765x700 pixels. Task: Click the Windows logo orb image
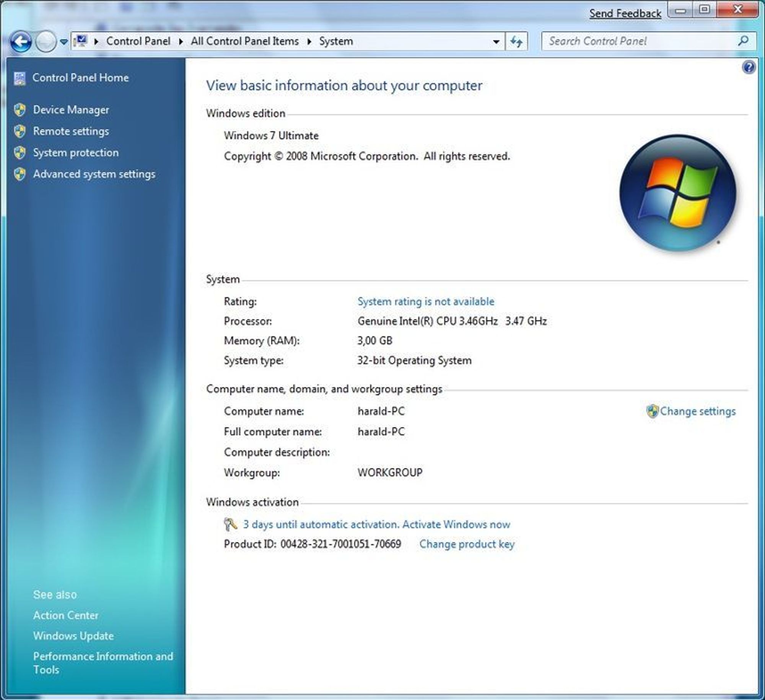(677, 193)
